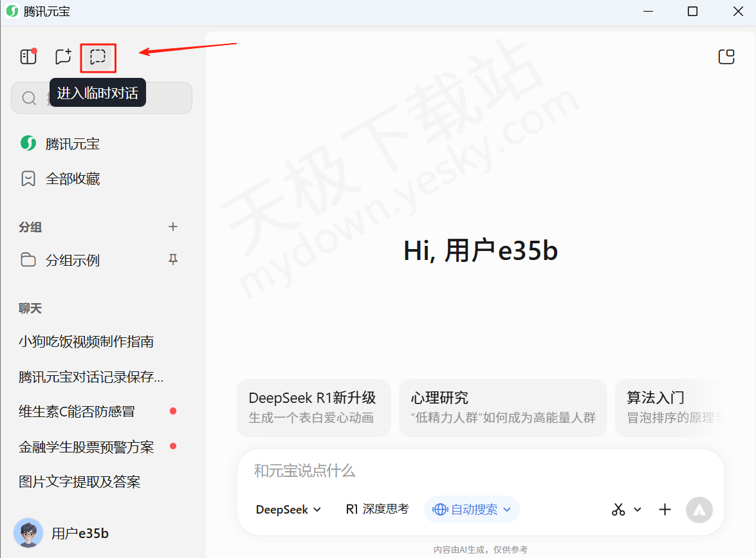Toggle R1 深度思考 mode
This screenshot has height=558, width=756.
(377, 510)
